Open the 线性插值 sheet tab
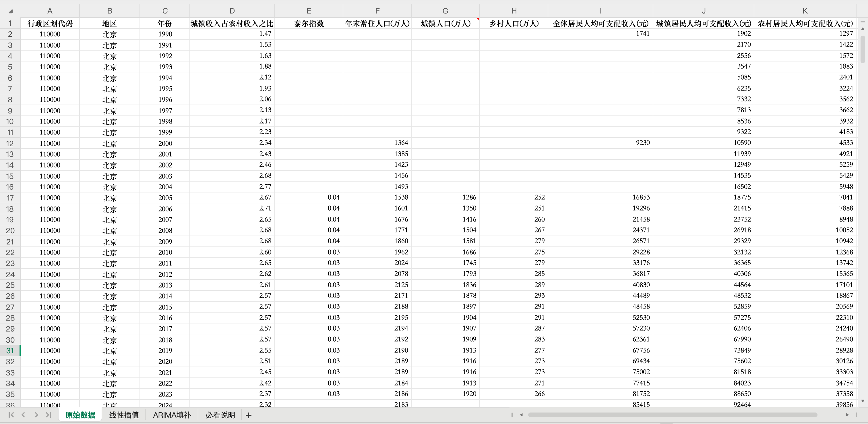This screenshot has height=424, width=868. 124,415
